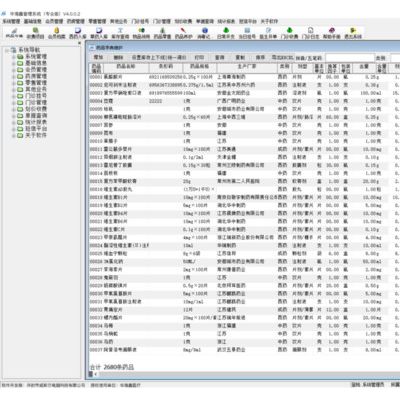The image size is (400, 400).
Task: Collapse the 系统导航 root node
Action: (x=7, y=50)
